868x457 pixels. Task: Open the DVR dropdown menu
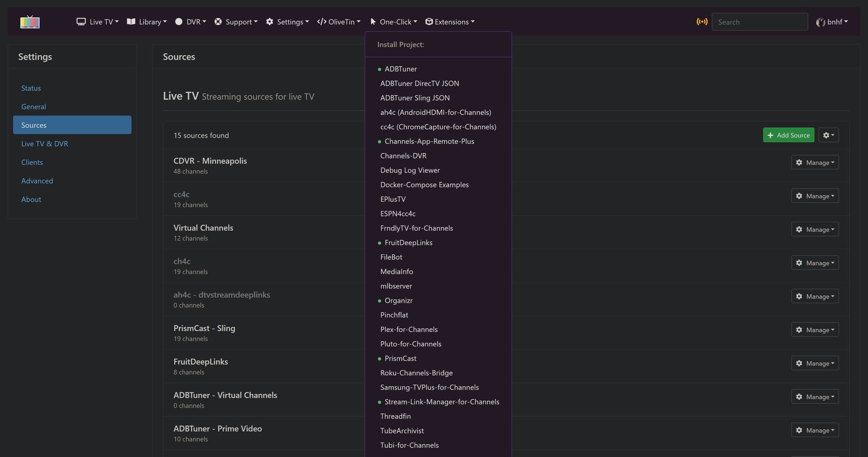(x=191, y=22)
